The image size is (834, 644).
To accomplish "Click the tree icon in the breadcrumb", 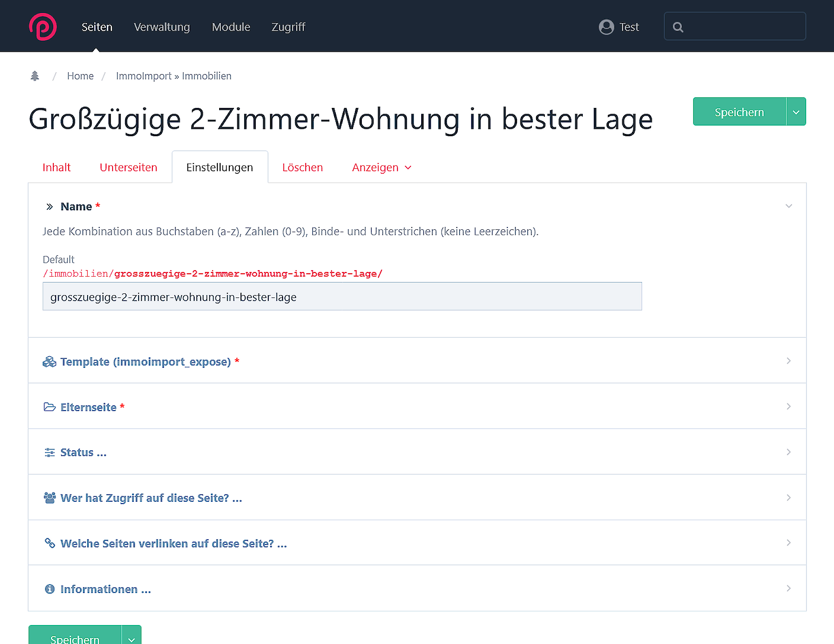I will tap(35, 75).
